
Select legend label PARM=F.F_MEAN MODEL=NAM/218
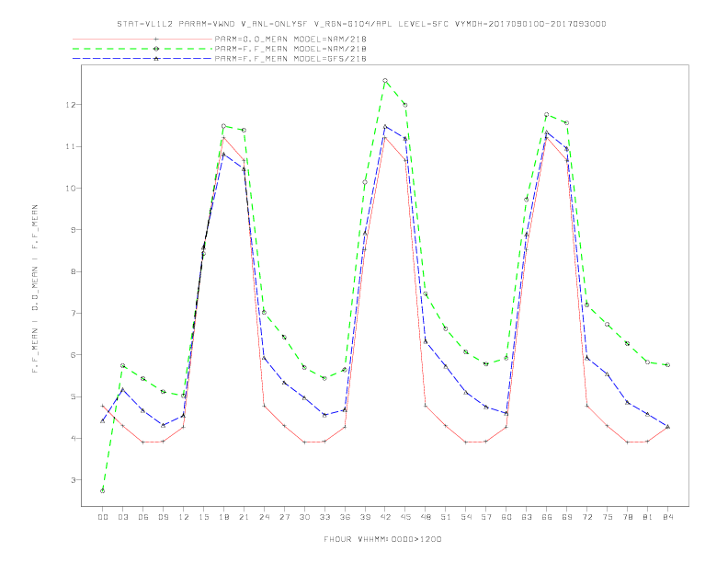point(290,49)
